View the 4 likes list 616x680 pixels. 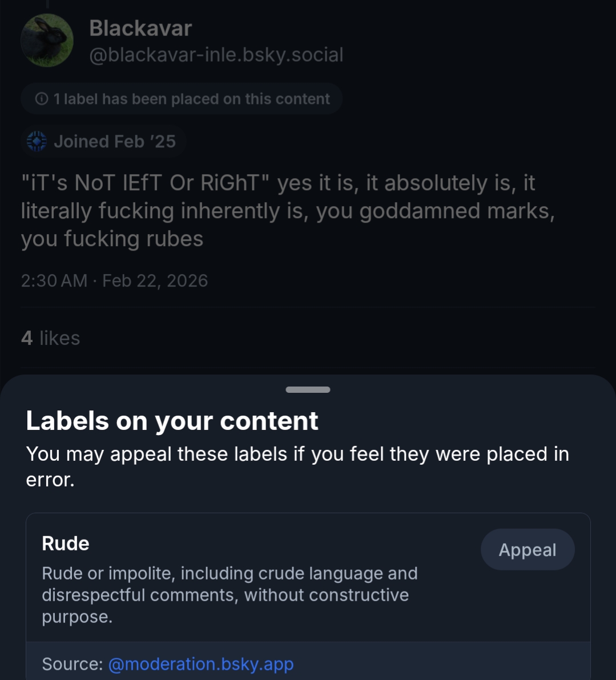(50, 338)
